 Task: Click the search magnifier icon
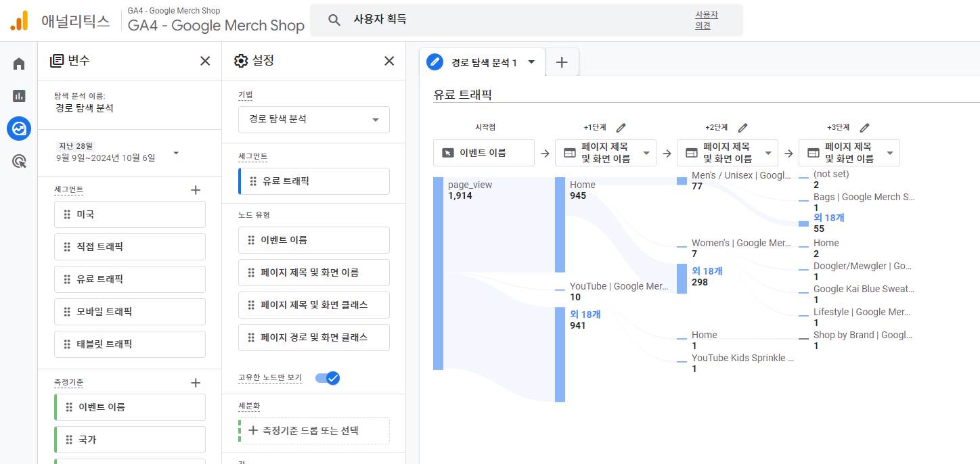334,20
